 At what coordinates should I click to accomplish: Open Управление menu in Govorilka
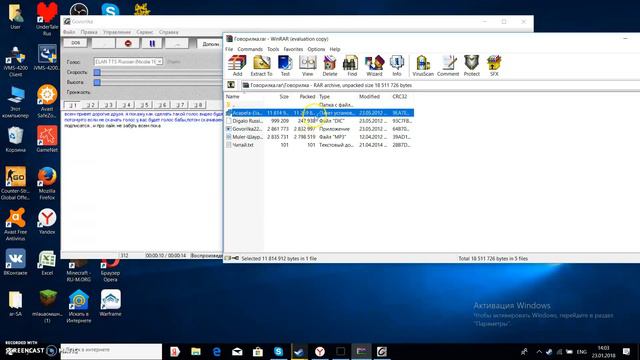coord(117,32)
